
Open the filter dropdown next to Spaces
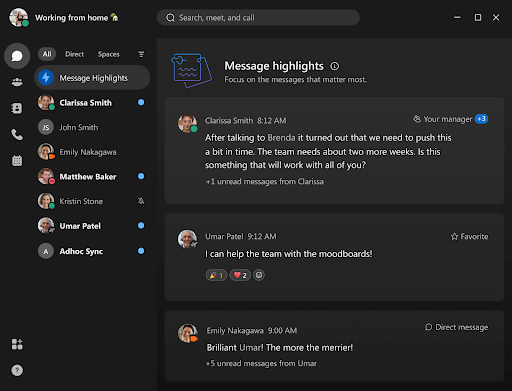tap(141, 54)
